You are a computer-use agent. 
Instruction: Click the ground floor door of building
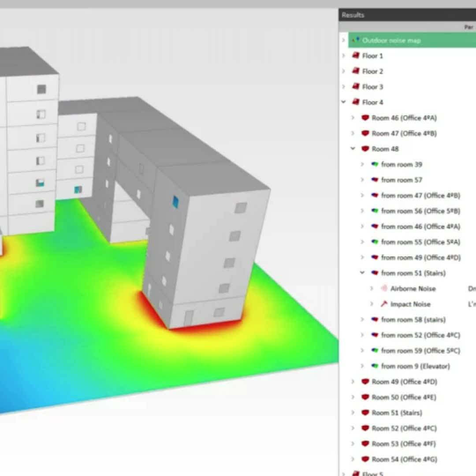tap(189, 318)
